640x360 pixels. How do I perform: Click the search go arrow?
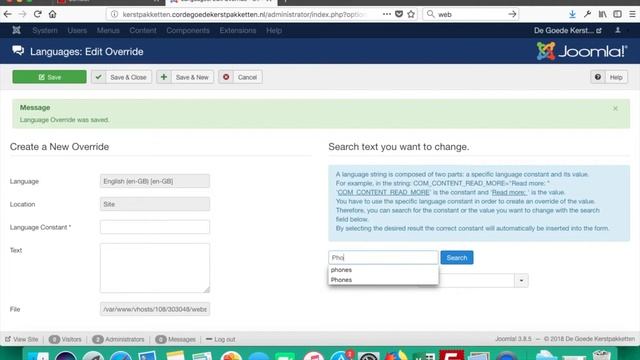[512, 14]
